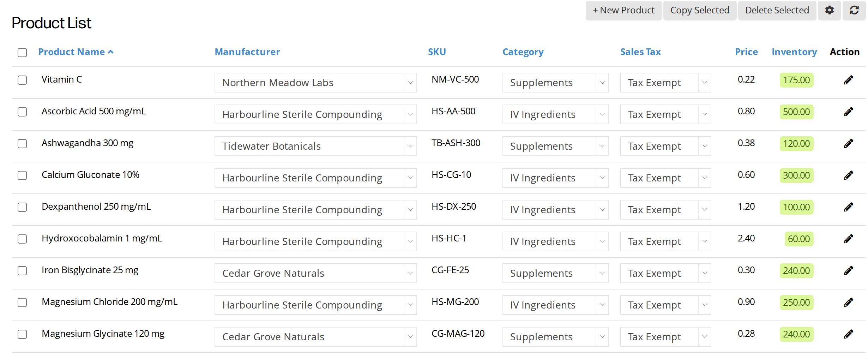Open Tidewater Botanicals manufacturer dropdown
Screen dimensions: 868x353
click(x=316, y=146)
